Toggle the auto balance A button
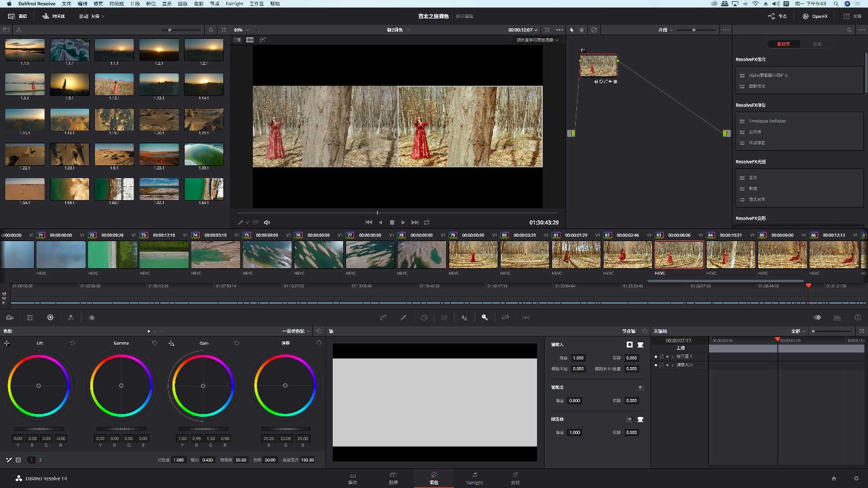This screenshot has height=488, width=868. pyautogui.click(x=18, y=460)
